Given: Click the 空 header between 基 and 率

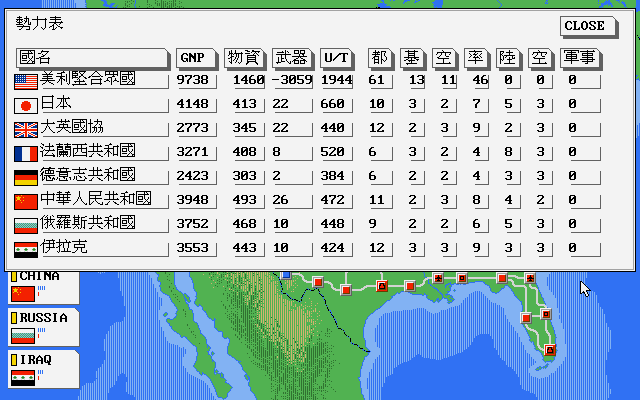Looking at the screenshot, I should tap(445, 58).
